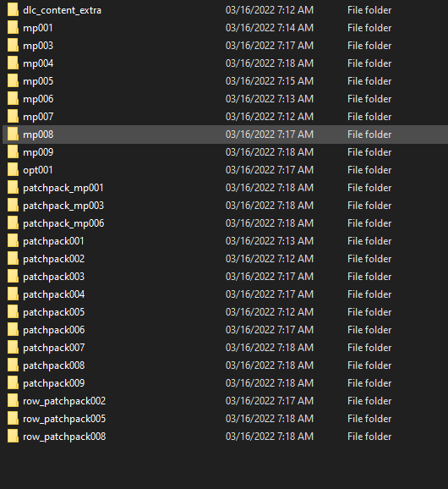Select the highlighted mp008 folder row
This screenshot has width=448, height=489.
pos(225,135)
